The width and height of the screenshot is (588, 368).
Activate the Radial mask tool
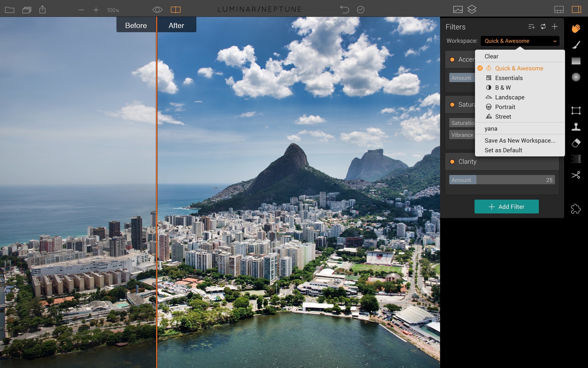tap(576, 77)
